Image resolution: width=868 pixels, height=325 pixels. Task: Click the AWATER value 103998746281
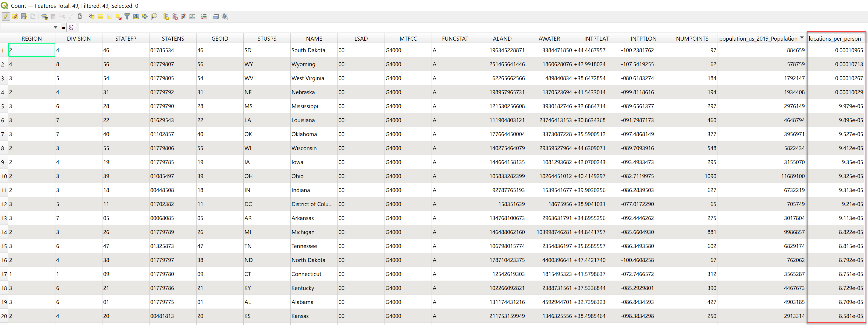pyautogui.click(x=549, y=232)
